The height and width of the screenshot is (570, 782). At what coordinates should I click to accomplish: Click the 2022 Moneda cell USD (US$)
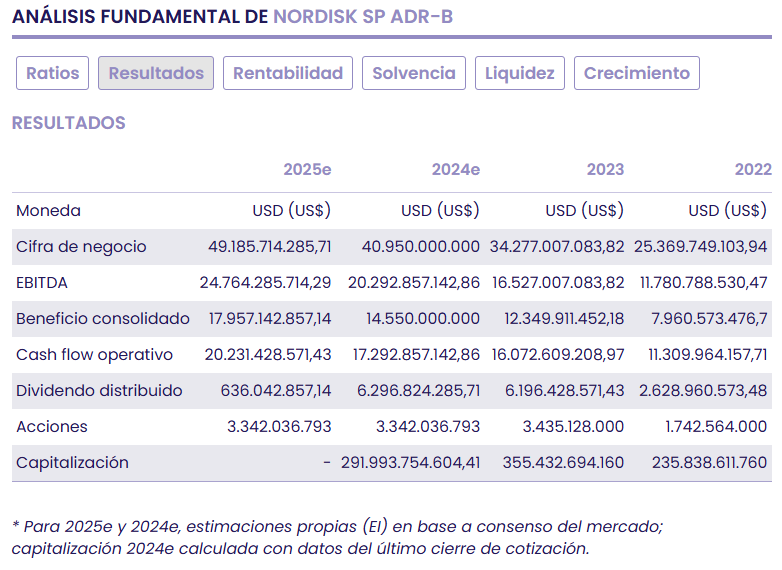click(728, 210)
